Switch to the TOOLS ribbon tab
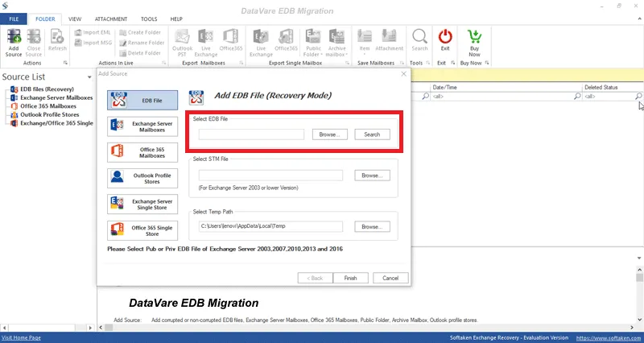The height and width of the screenshot is (343, 644). 149,19
